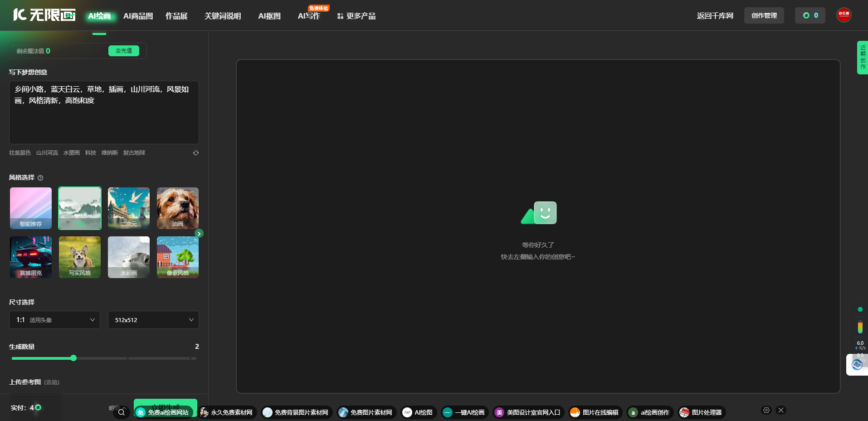Show more styles with green arrow
This screenshot has height=421, width=868.
[199, 234]
